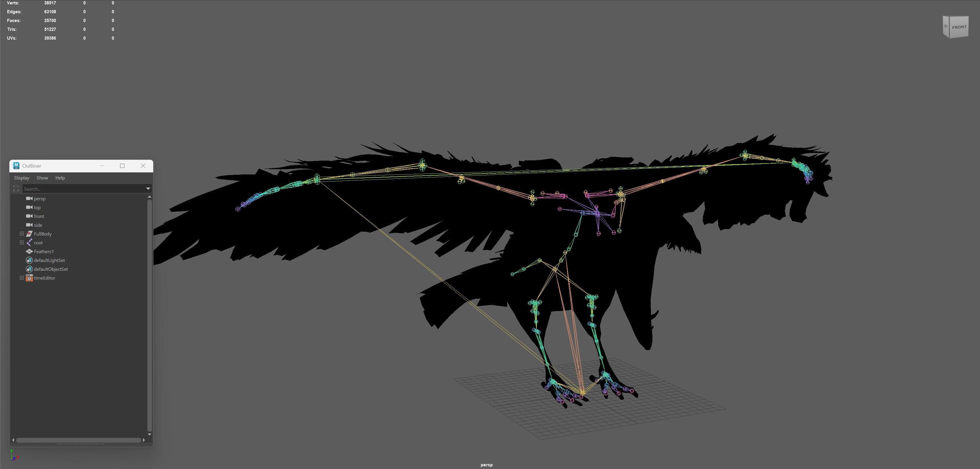980x469 pixels.
Task: Click the filter icon beside Outliner search
Action: coord(16,189)
